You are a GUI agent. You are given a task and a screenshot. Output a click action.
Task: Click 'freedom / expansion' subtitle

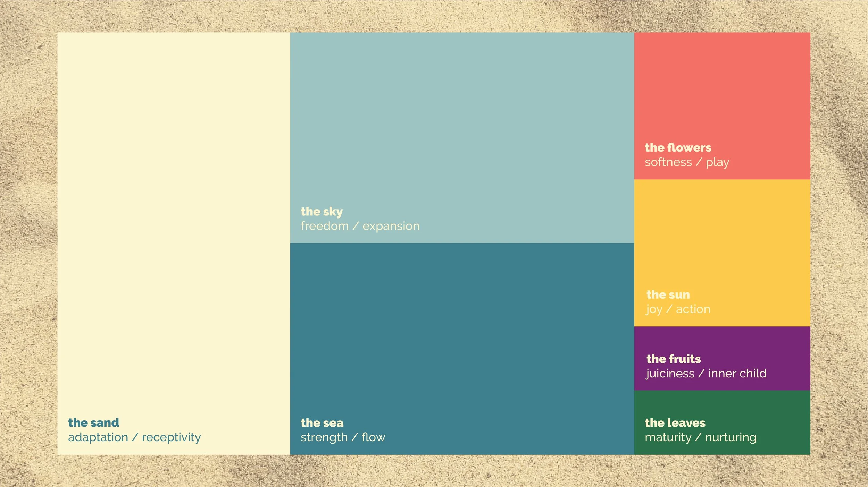tap(360, 226)
